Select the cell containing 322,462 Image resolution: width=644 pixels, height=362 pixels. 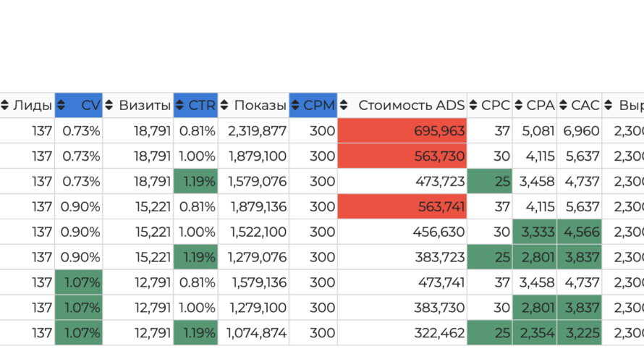[x=402, y=334]
